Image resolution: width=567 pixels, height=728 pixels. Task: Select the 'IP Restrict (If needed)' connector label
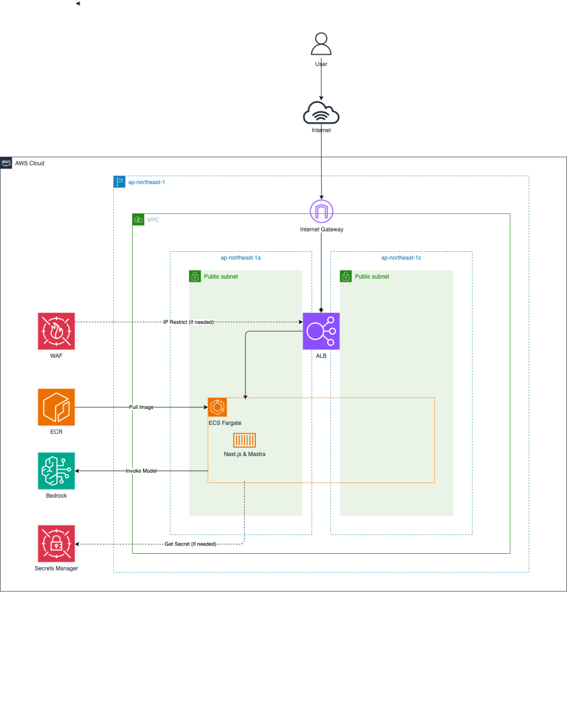[x=188, y=322]
